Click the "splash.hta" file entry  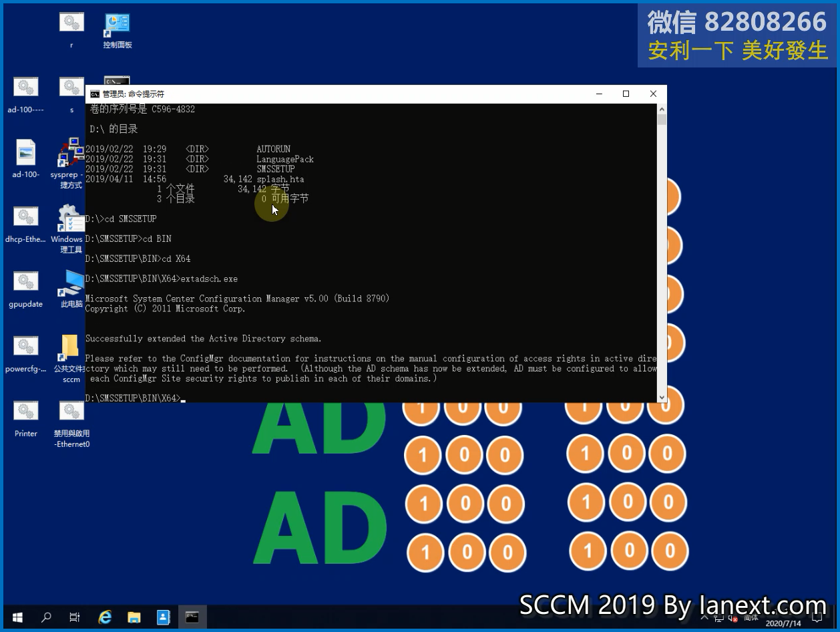280,179
